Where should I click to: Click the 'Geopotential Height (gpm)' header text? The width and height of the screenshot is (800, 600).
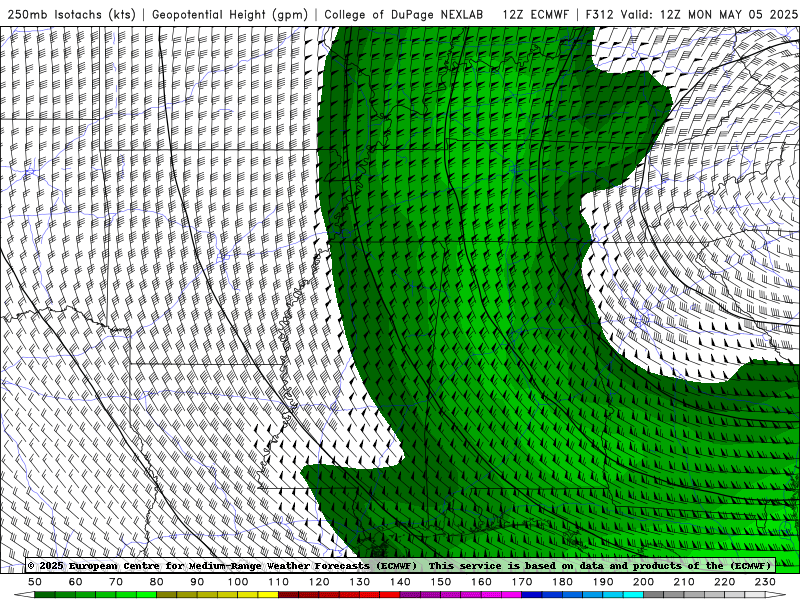(x=230, y=14)
